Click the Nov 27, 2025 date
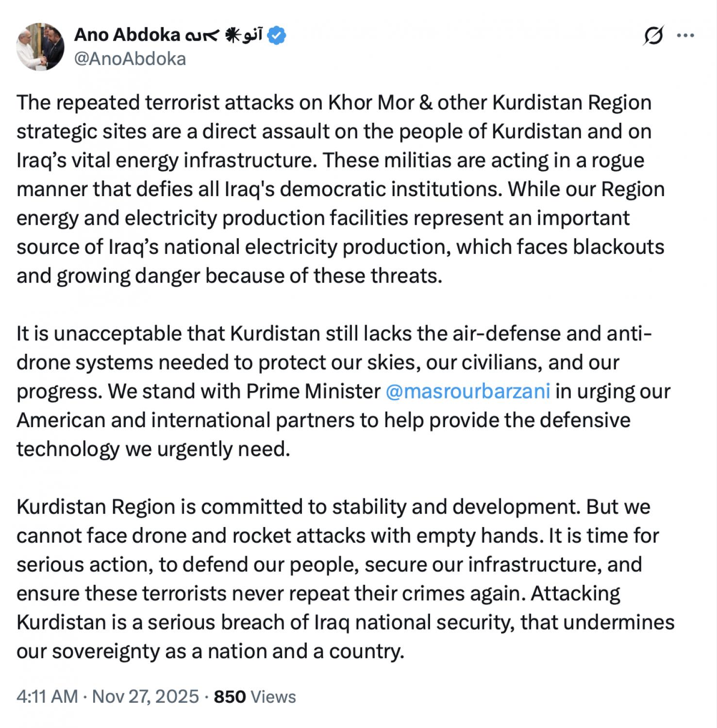 coord(146,696)
